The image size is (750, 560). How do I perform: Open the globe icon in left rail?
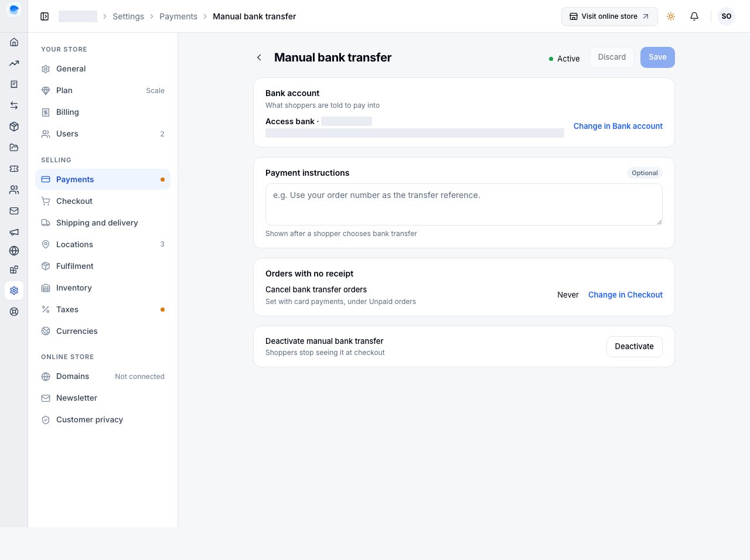[14, 251]
